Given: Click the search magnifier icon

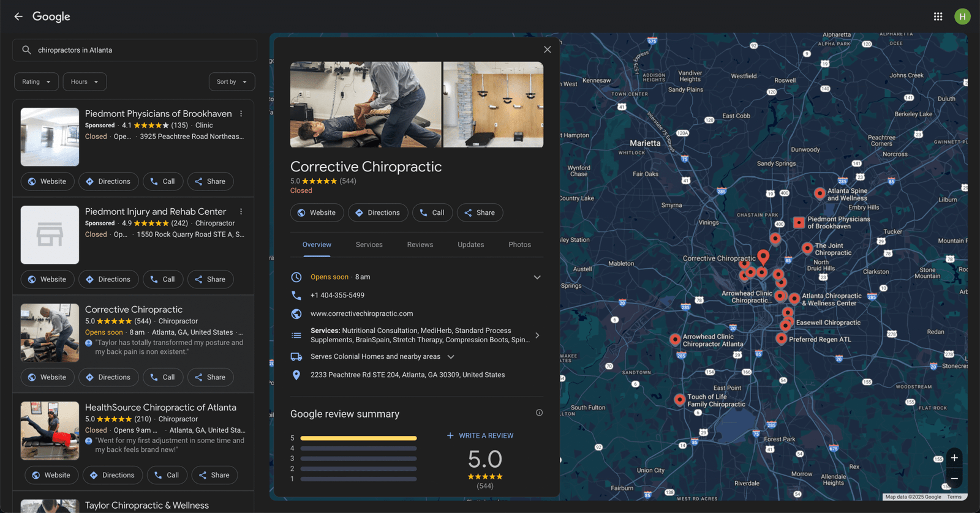Looking at the screenshot, I should (26, 50).
